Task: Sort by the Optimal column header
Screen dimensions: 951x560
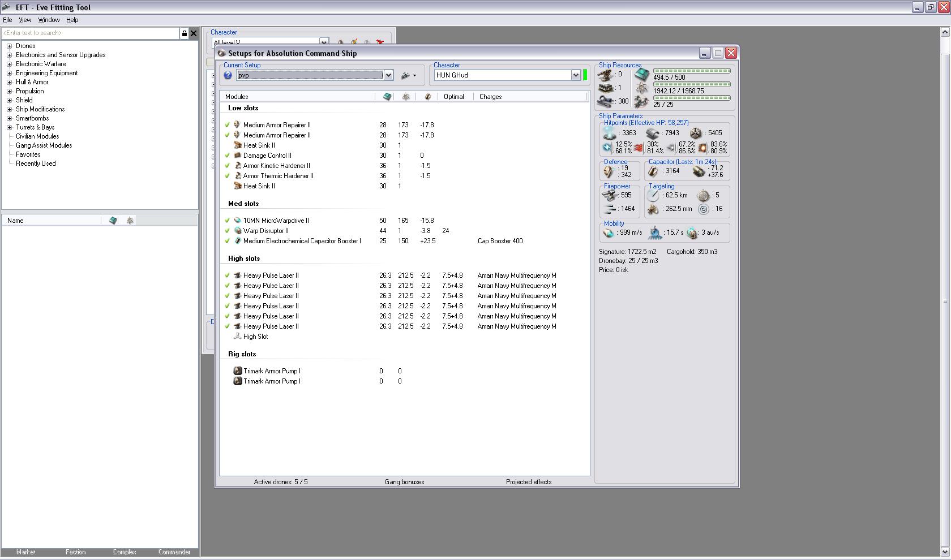Action: [x=455, y=97]
